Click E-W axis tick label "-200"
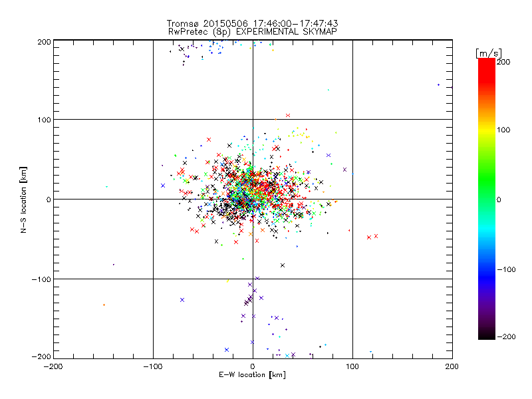 (x=53, y=367)
